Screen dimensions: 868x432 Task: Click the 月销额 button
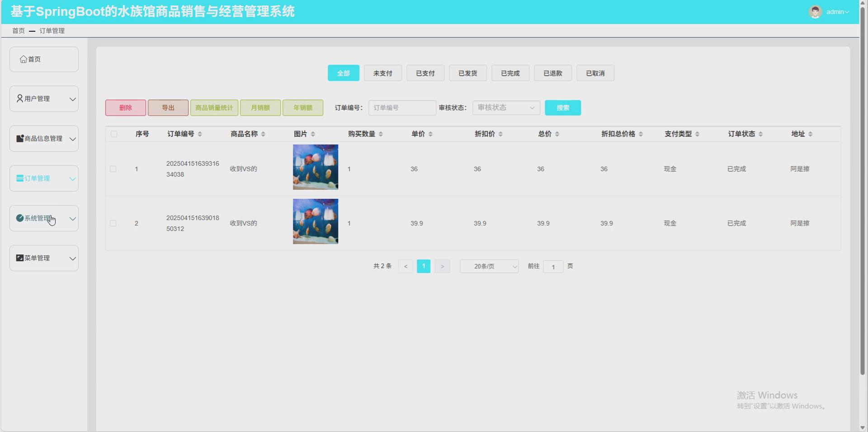(260, 108)
